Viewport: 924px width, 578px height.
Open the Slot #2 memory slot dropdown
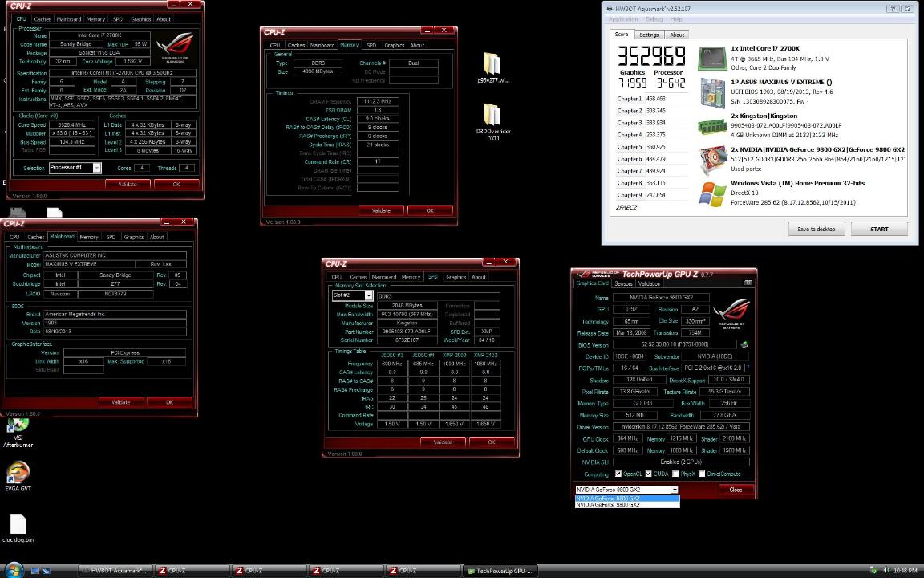[352, 295]
